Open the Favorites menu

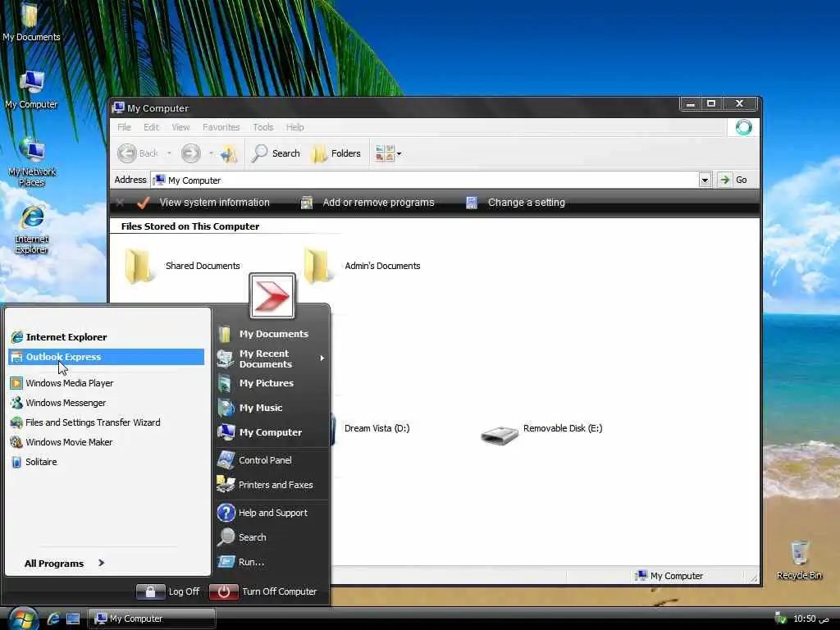pos(221,127)
